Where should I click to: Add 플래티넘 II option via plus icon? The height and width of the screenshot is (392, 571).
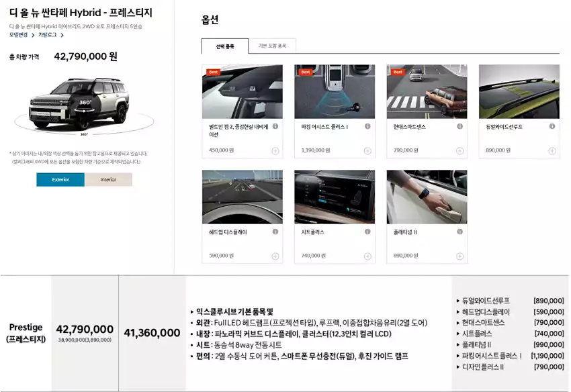[x=460, y=256]
